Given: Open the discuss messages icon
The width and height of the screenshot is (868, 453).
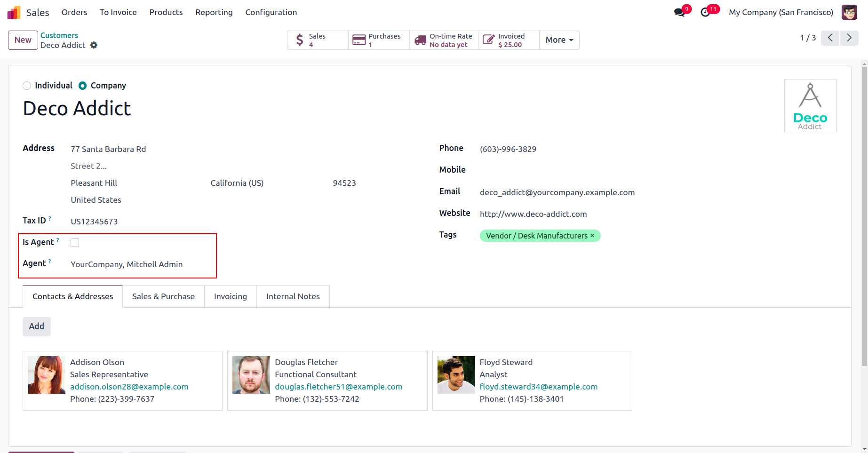Looking at the screenshot, I should coord(679,12).
